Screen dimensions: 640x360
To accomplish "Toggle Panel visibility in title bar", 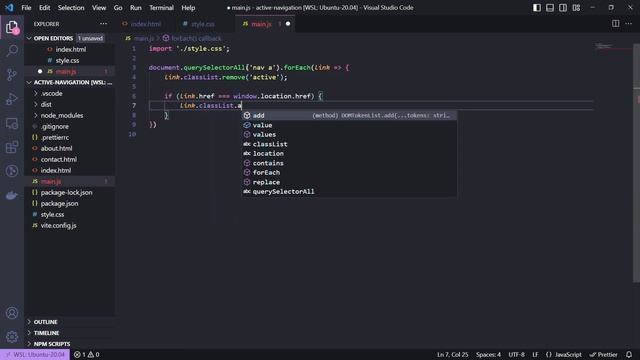I will [x=550, y=8].
